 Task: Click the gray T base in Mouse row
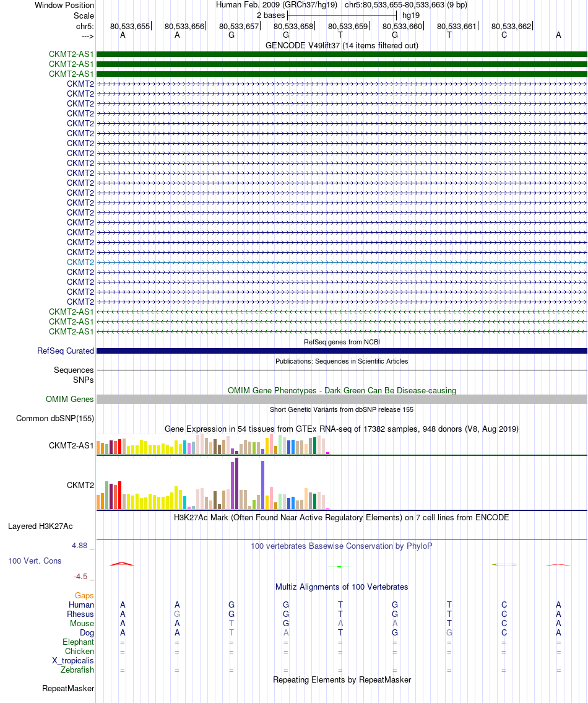pyautogui.click(x=231, y=624)
